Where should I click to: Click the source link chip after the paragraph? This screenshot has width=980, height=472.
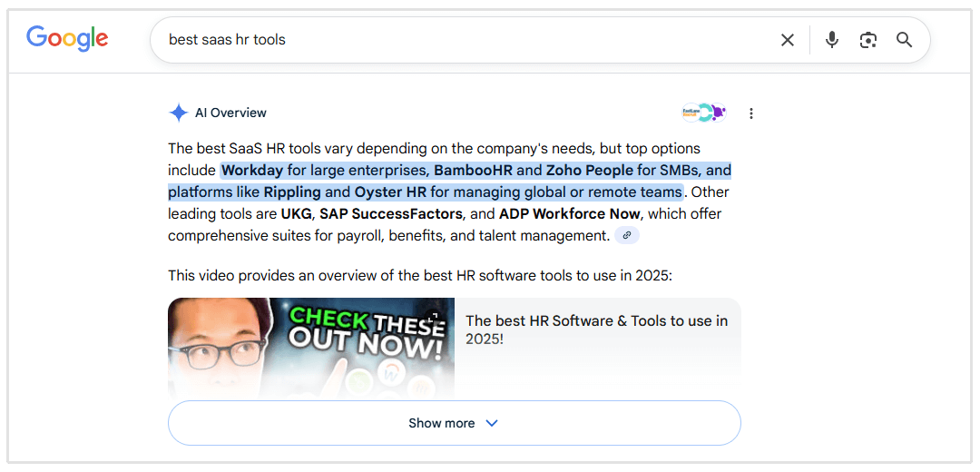[627, 235]
